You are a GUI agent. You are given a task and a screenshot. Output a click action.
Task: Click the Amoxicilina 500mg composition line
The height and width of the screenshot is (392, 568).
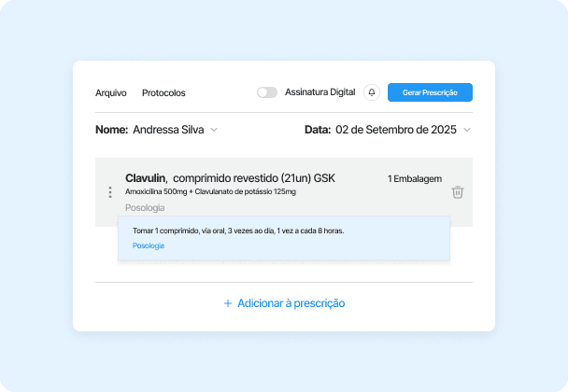210,191
